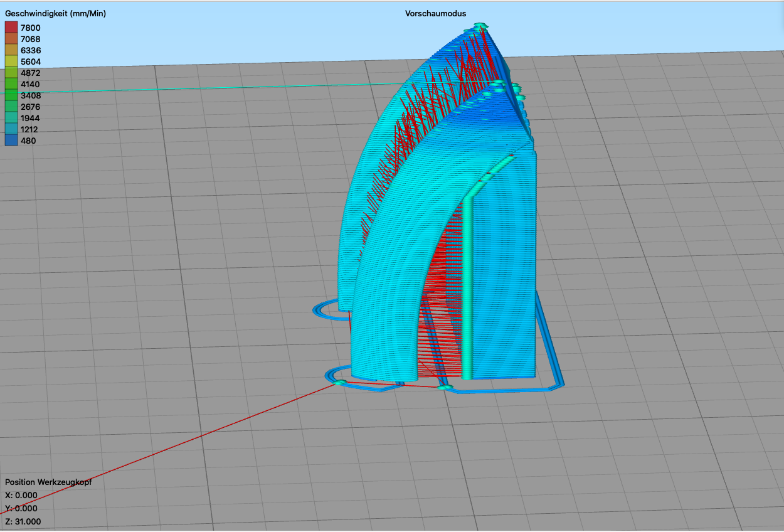Viewport: 784px width, 532px height.
Task: Select the blue 480 speed swatch
Action: 11,141
